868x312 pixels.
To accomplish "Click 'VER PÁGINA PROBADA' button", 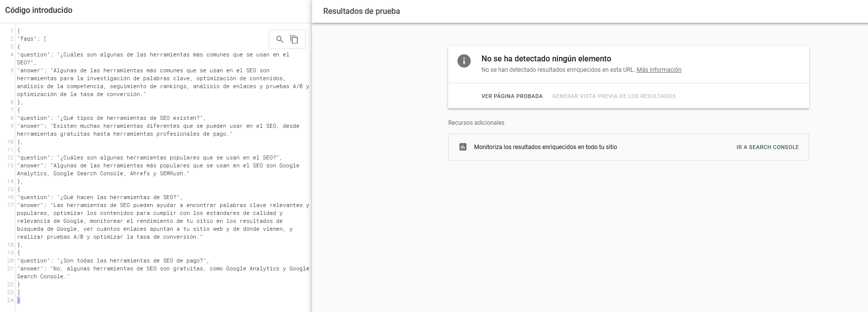I will point(512,96).
